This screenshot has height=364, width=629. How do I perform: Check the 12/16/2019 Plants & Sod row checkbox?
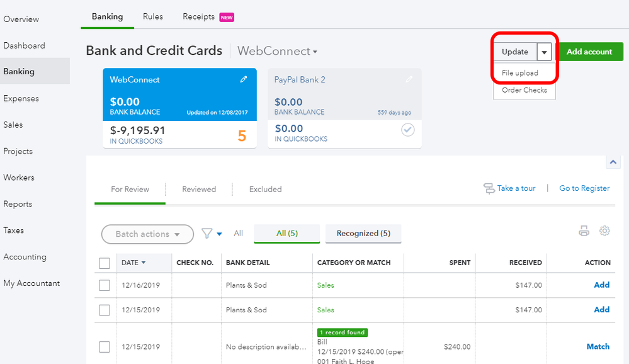(x=105, y=285)
